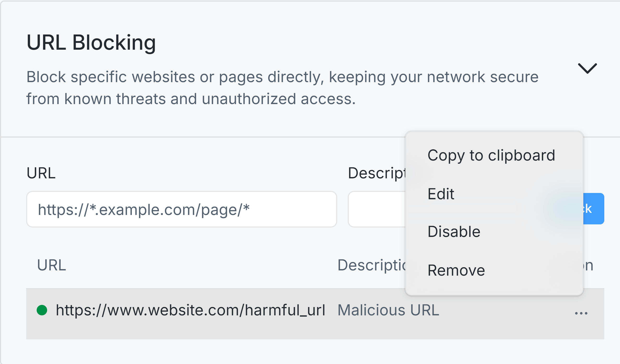Image resolution: width=620 pixels, height=364 pixels.
Task: Remove the blocked URL via the menu
Action: [x=456, y=270]
